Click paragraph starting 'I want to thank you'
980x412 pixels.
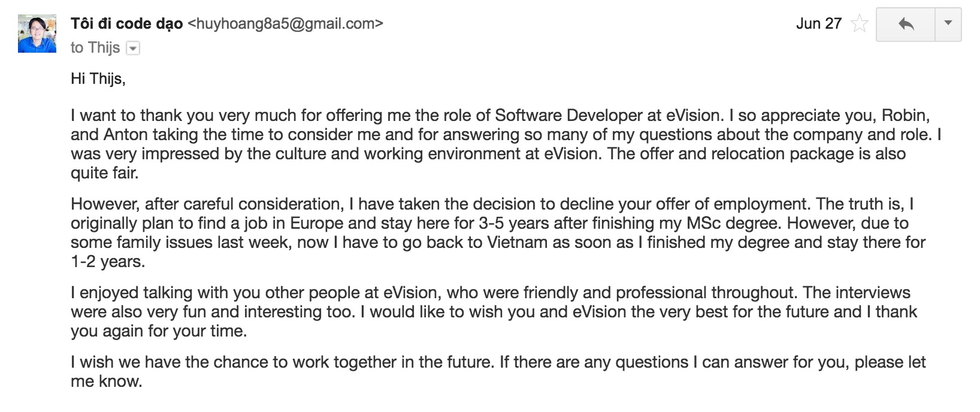(419, 144)
